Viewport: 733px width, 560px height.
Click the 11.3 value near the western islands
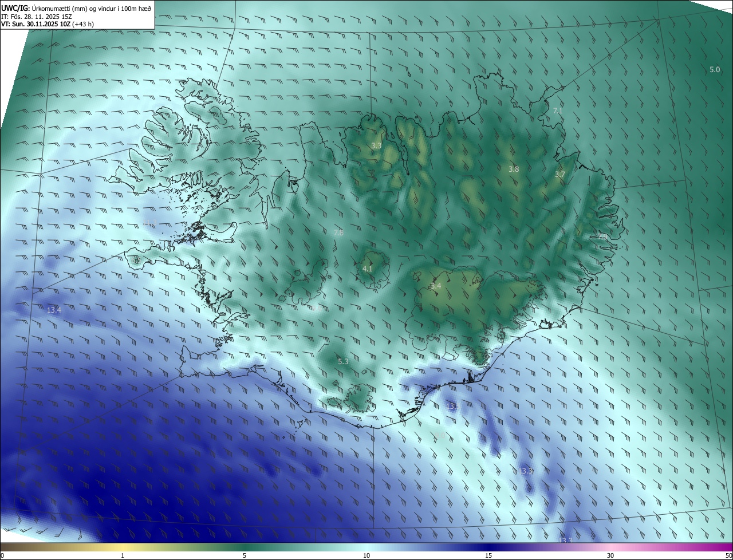tap(150, 222)
